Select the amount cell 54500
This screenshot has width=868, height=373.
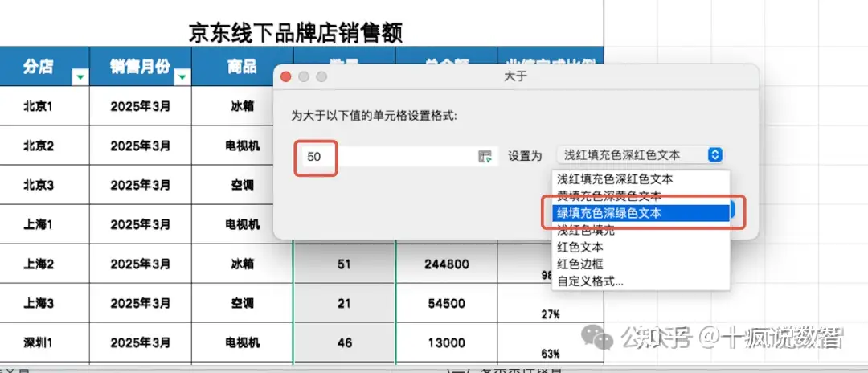point(446,303)
